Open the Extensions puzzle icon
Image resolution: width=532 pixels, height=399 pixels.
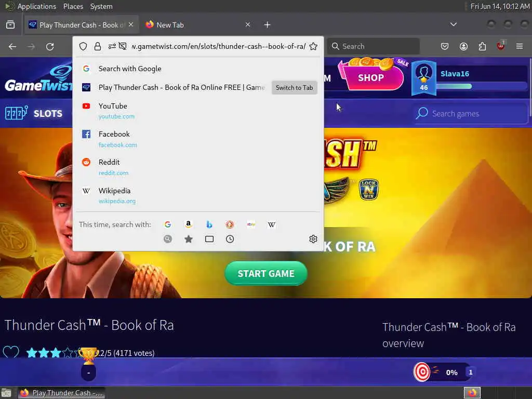[482, 46]
